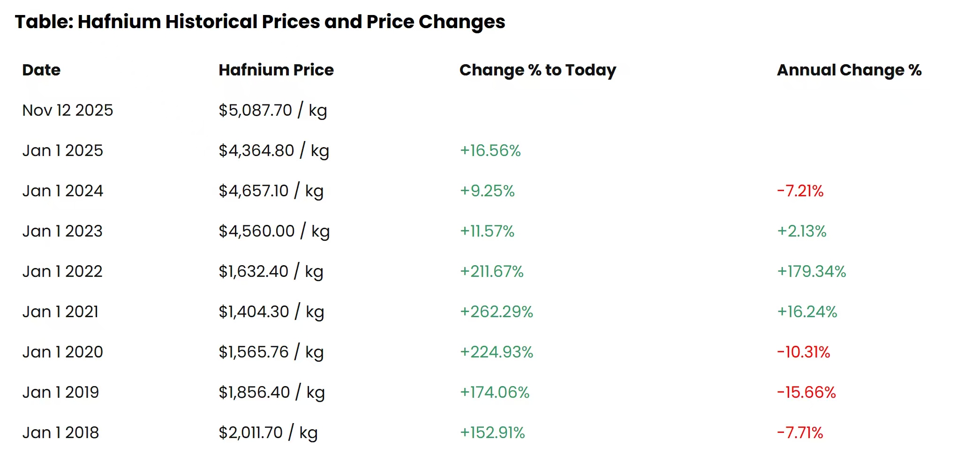Click the +179.34% annual change value
Screen dimensions: 980x469
811,272
